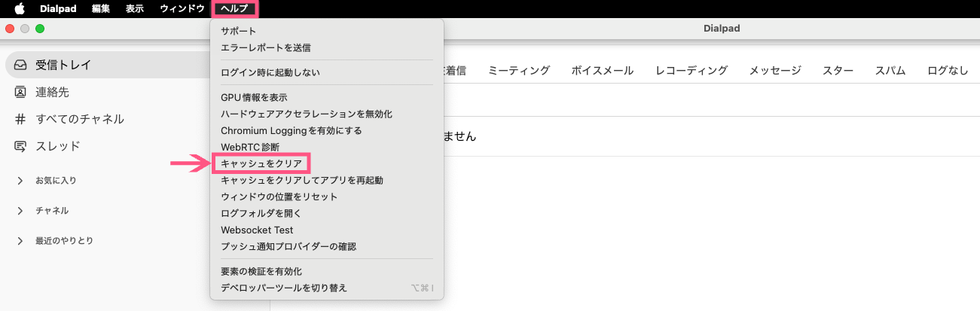Click the contacts icon beside 連絡先

(20, 92)
